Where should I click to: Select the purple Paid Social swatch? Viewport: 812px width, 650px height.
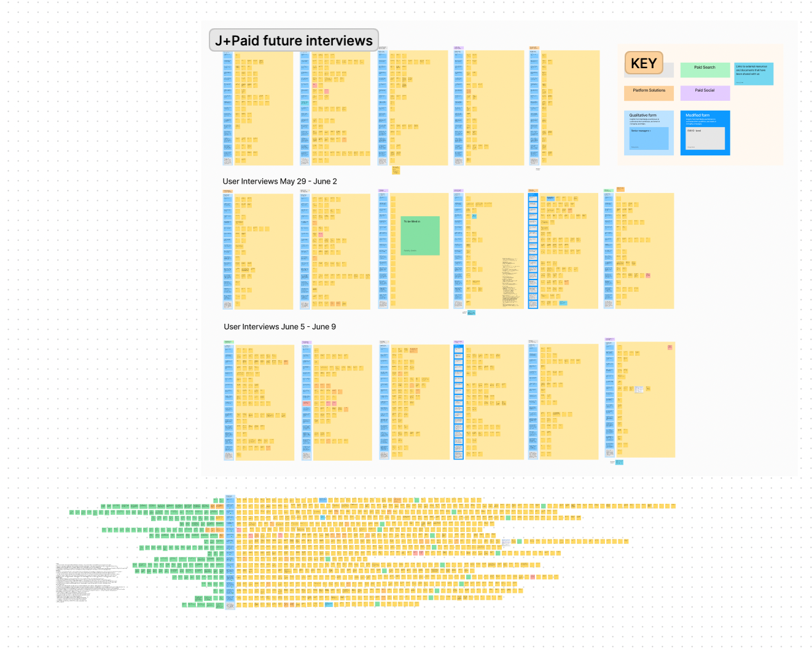click(x=705, y=93)
